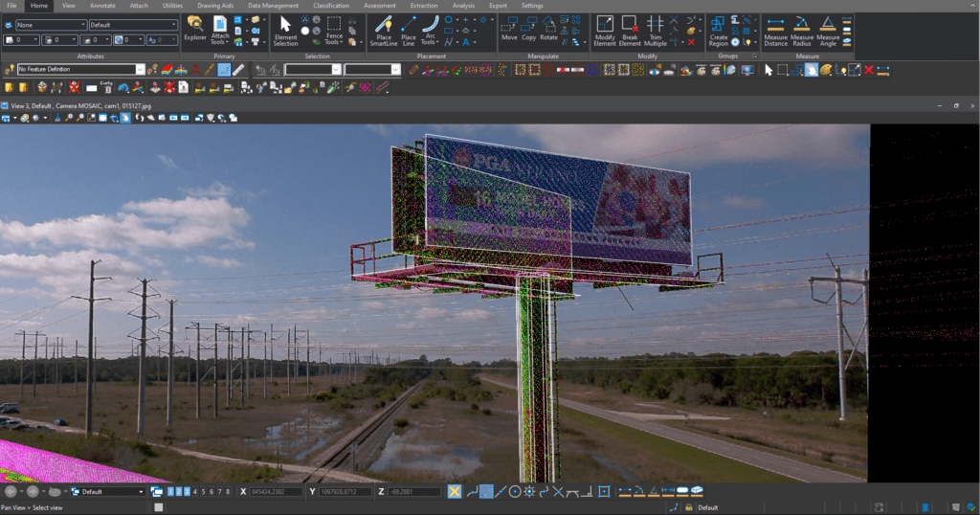Expand the Fence Tools dropdown
The image size is (980, 515).
334,32
